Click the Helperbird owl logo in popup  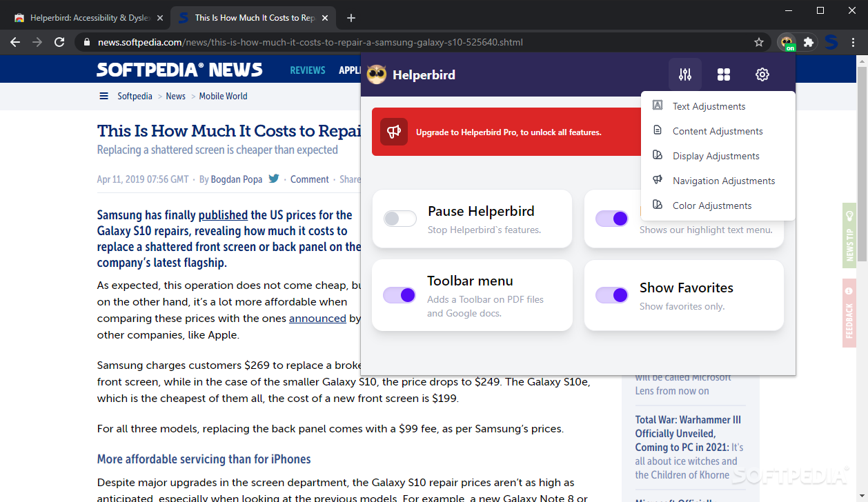(x=377, y=74)
